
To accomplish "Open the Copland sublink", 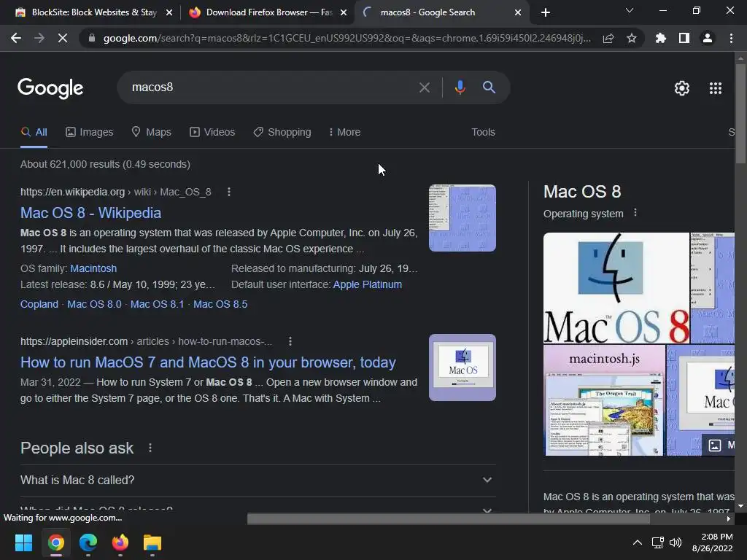I will (39, 304).
